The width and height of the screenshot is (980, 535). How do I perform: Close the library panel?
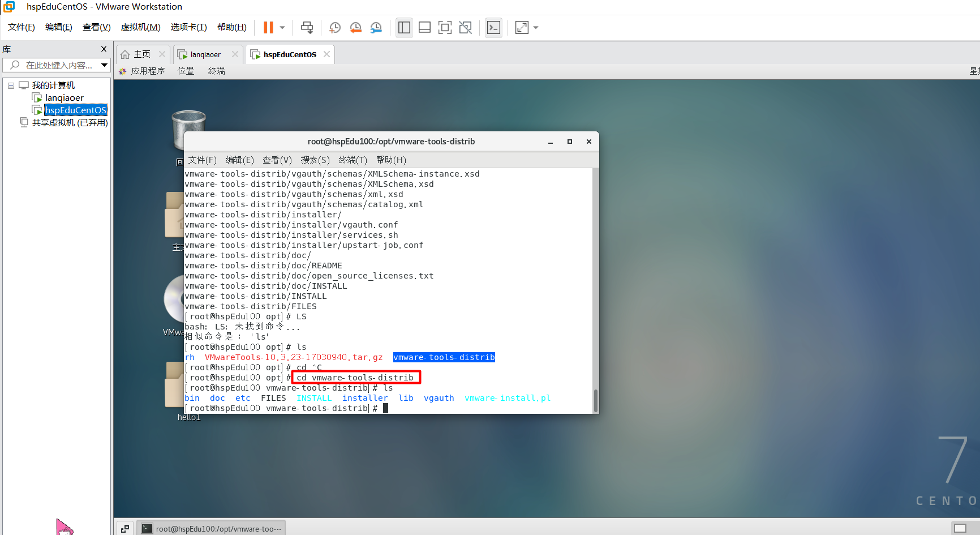(104, 49)
